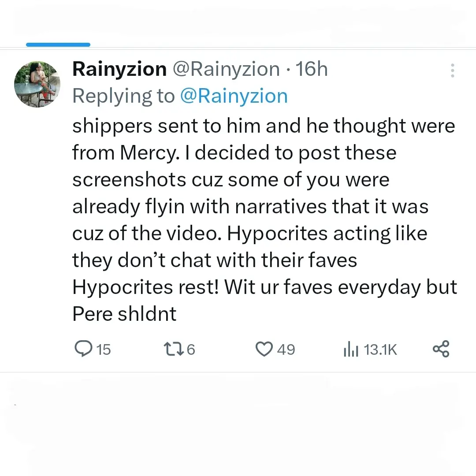This screenshot has height=476, width=476.
Task: Click the gray @Rainyzion handle beside name
Action: 226,69
